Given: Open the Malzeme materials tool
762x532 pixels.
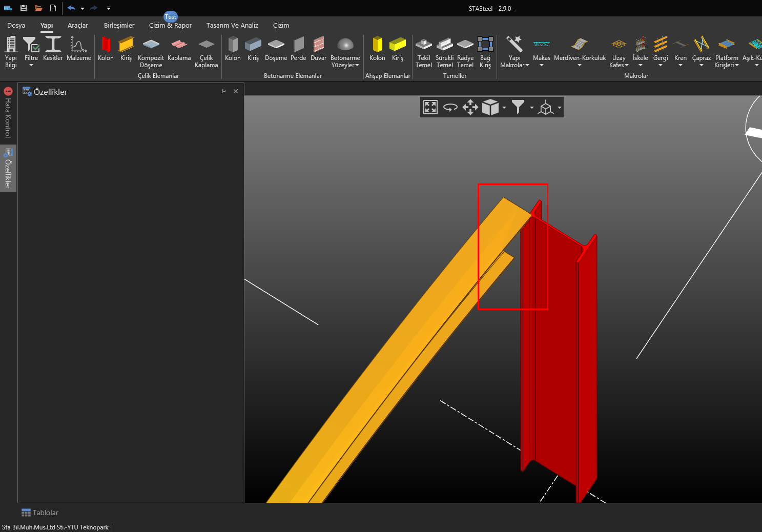Looking at the screenshot, I should (x=78, y=49).
